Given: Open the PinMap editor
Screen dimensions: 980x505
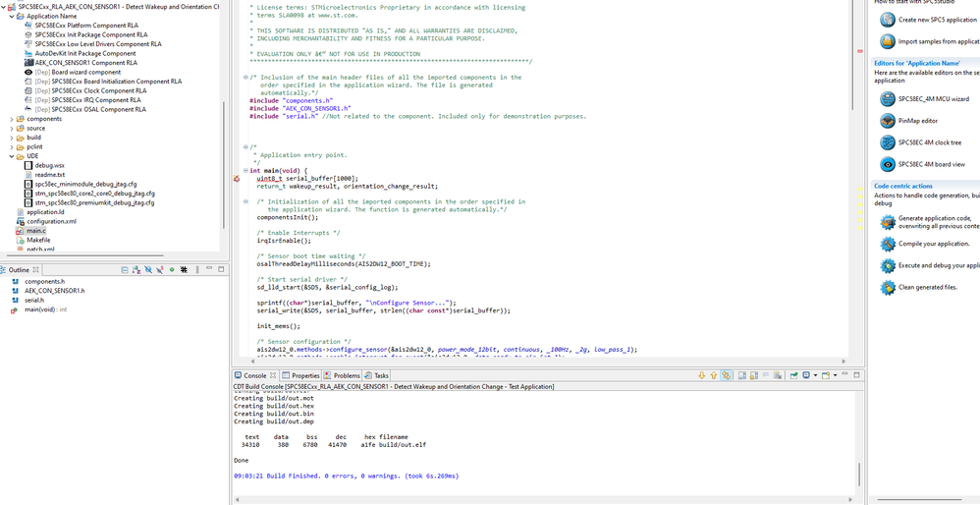Looking at the screenshot, I should click(918, 121).
